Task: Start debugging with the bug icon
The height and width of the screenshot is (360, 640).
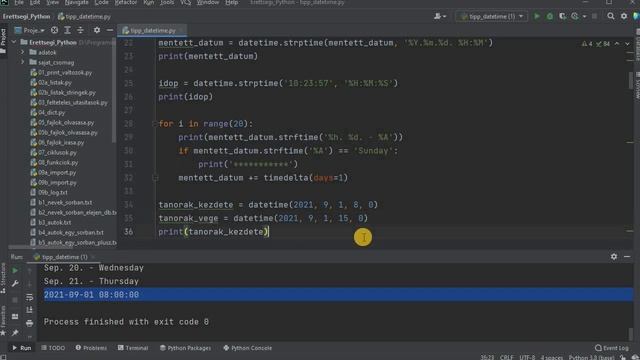Action: pyautogui.click(x=550, y=16)
